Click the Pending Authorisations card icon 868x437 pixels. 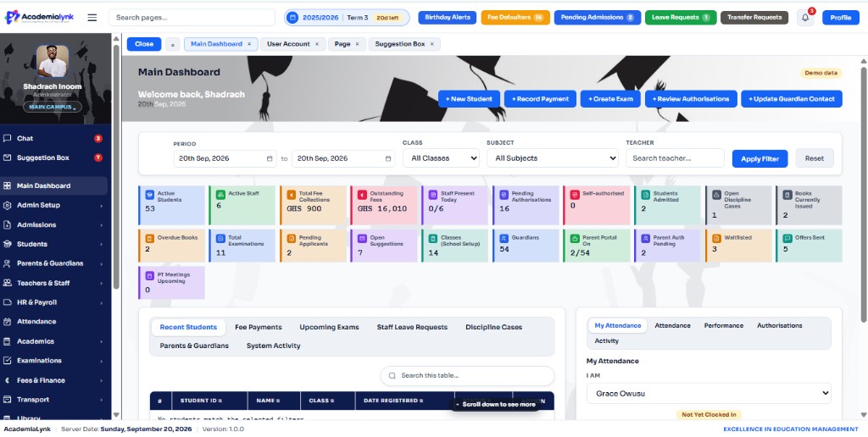click(504, 195)
